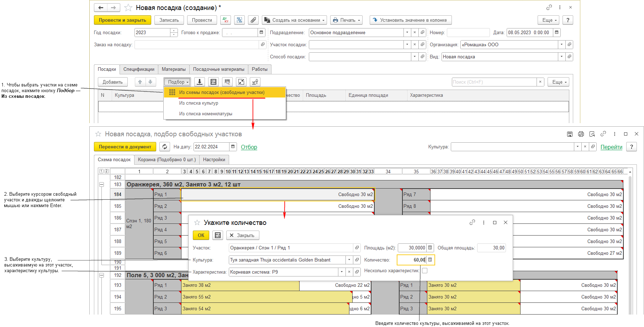Click the back arrow in the Новая посадка window
This screenshot has height=327, width=644.
tap(101, 7)
